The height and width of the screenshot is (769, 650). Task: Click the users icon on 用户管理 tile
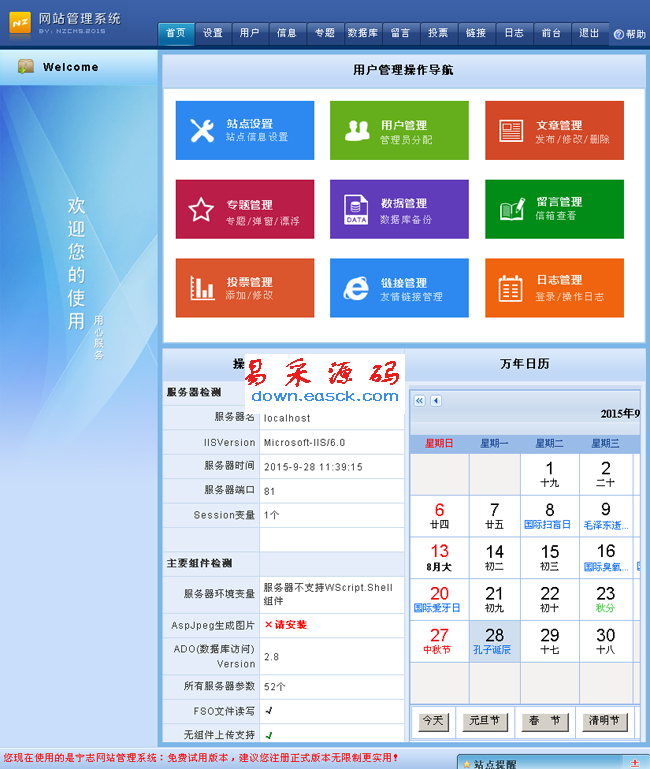coord(357,130)
